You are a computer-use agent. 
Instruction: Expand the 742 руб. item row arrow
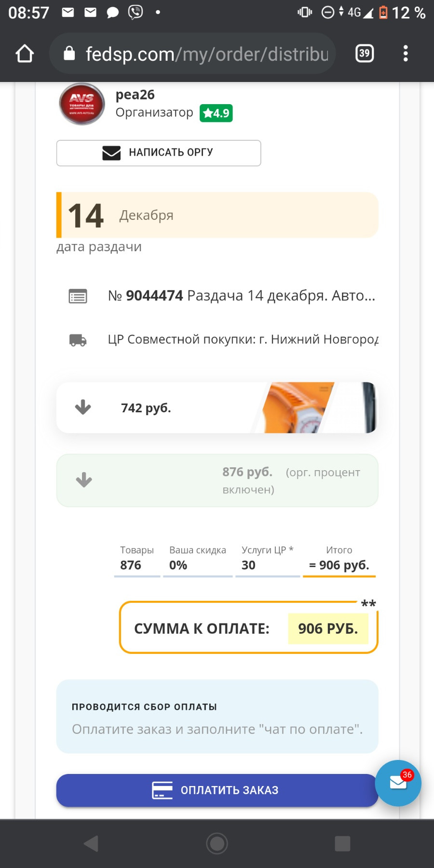(83, 407)
